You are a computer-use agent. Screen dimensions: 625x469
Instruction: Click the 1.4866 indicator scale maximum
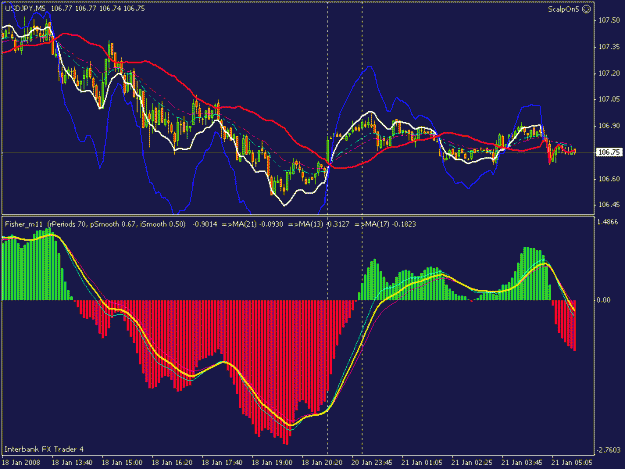(608, 222)
